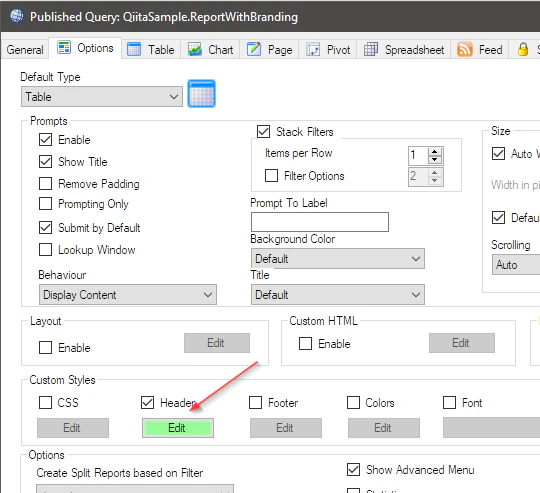The width and height of the screenshot is (540, 493).
Task: Toggle the Header custom style checkbox
Action: [x=147, y=402]
